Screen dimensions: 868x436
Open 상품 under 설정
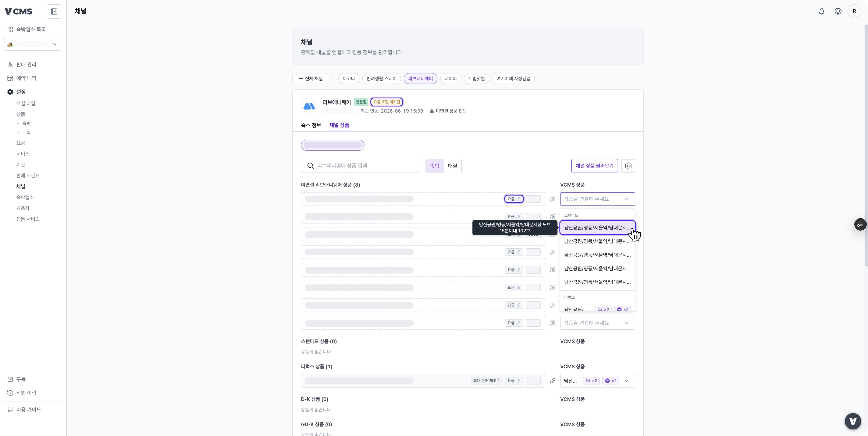pos(21,114)
